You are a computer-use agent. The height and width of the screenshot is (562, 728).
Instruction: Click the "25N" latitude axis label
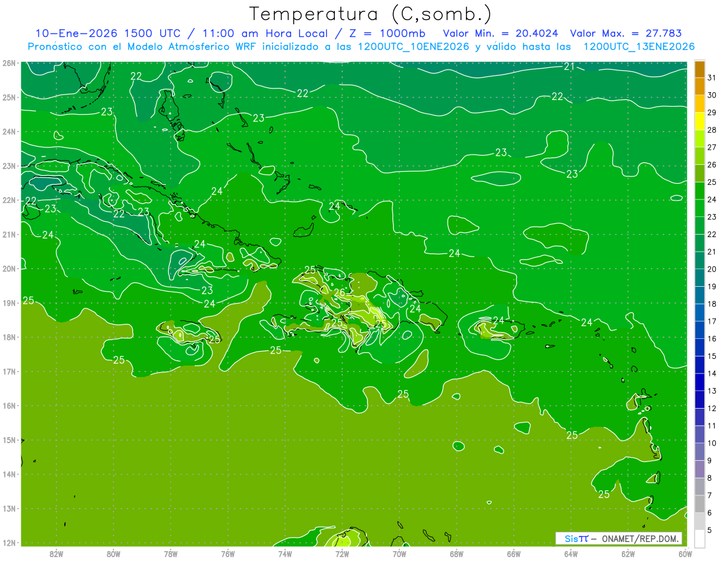tap(9, 97)
